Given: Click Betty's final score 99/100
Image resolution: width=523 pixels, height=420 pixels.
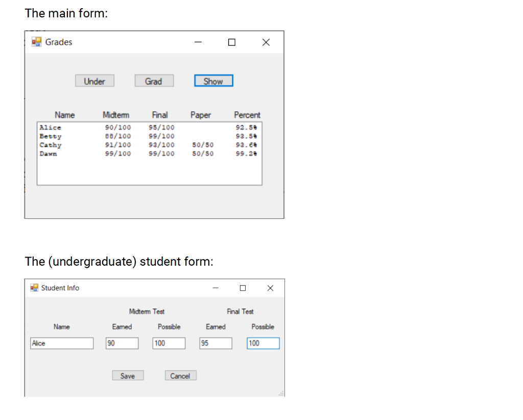Looking at the screenshot, I should (x=161, y=136).
